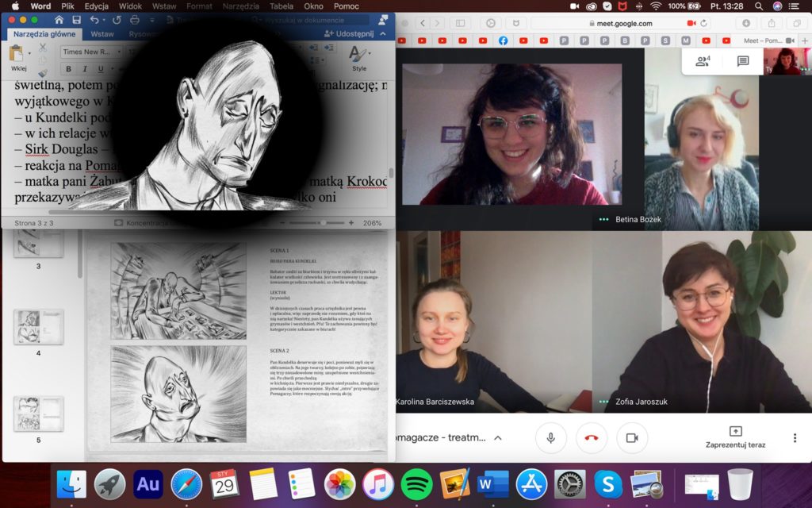Open the Tabela menu in menu bar
This screenshot has width=812, height=508.
coord(281,6)
